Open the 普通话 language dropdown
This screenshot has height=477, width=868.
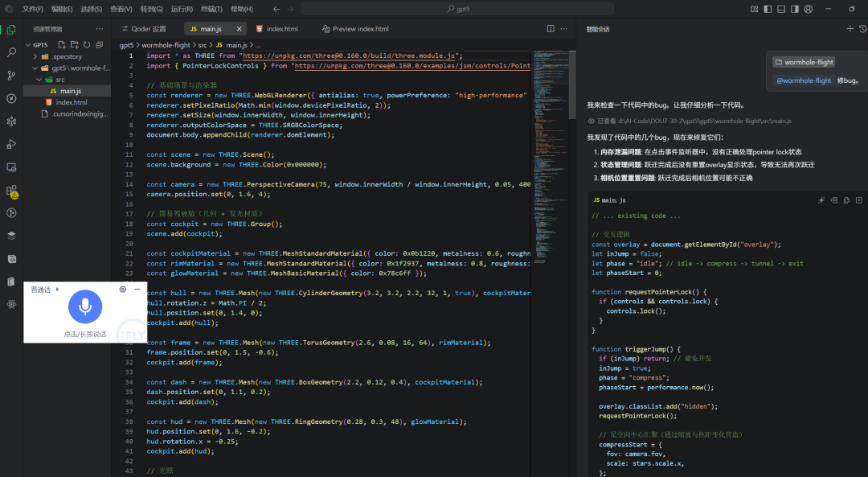pos(45,290)
